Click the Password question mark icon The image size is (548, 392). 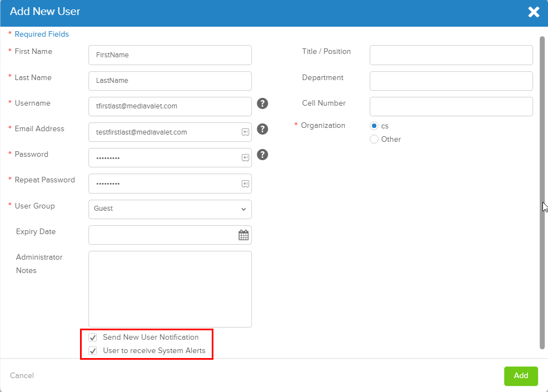(262, 155)
